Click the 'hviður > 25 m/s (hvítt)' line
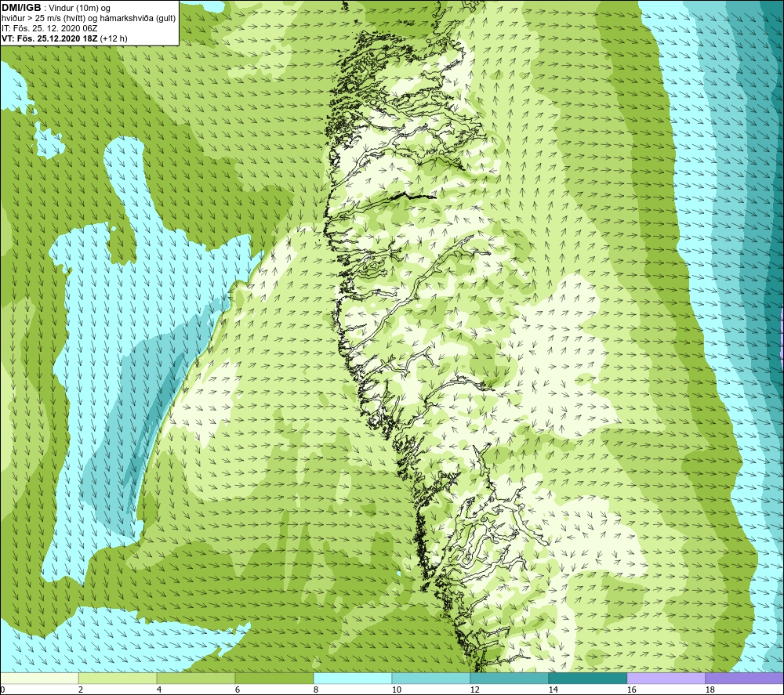Image resolution: width=784 pixels, height=695 pixels. coord(43,18)
